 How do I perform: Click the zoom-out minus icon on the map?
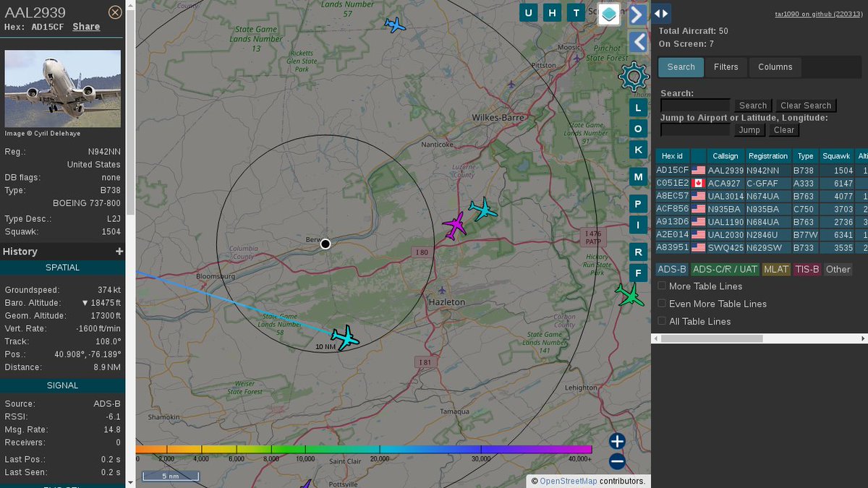point(616,461)
